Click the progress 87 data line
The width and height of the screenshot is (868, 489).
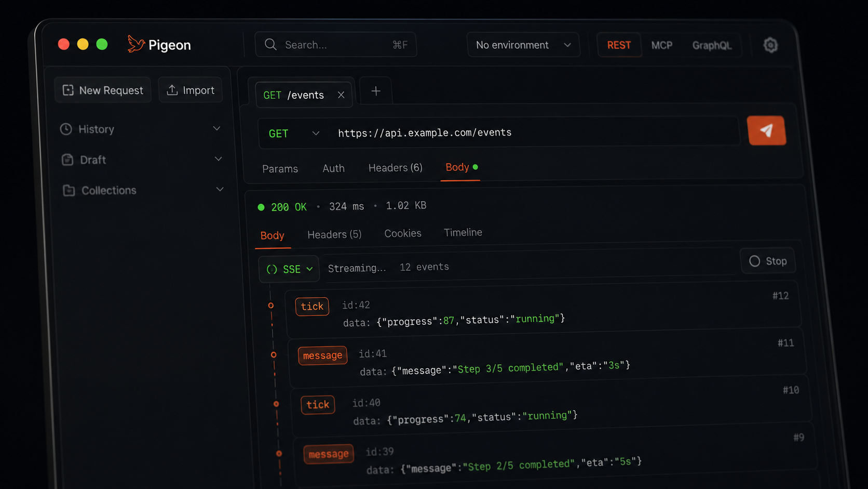point(454,321)
